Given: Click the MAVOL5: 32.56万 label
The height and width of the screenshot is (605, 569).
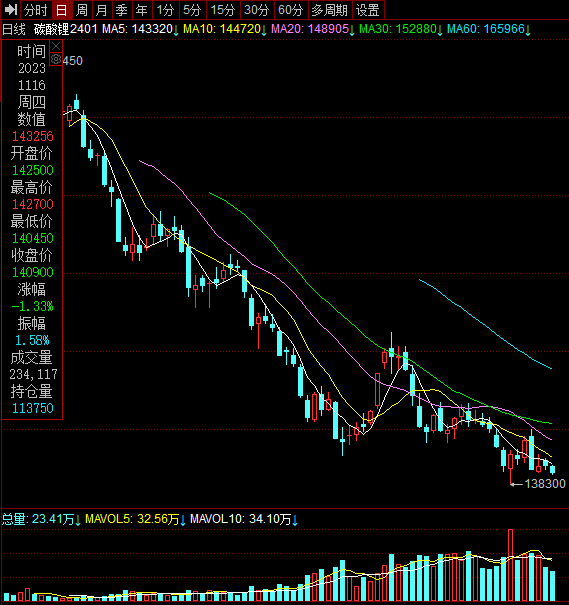Looking at the screenshot, I should (135, 519).
